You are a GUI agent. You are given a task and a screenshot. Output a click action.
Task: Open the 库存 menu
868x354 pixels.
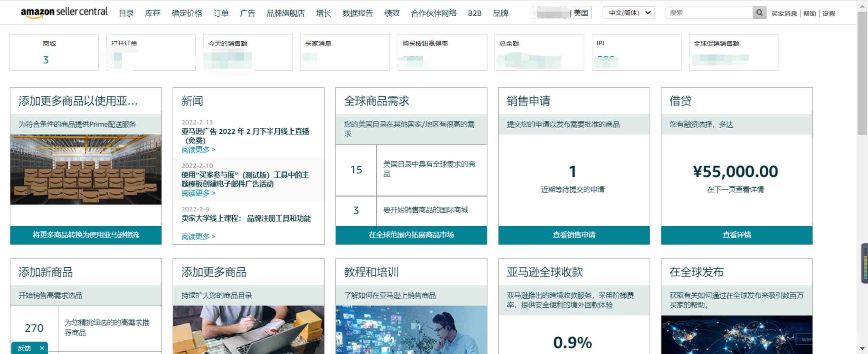pos(152,13)
